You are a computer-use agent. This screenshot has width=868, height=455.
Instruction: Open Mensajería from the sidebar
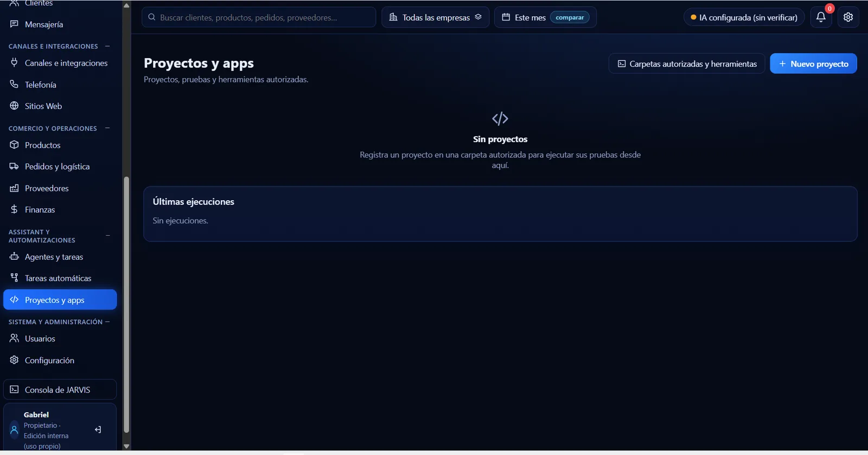pos(60,24)
